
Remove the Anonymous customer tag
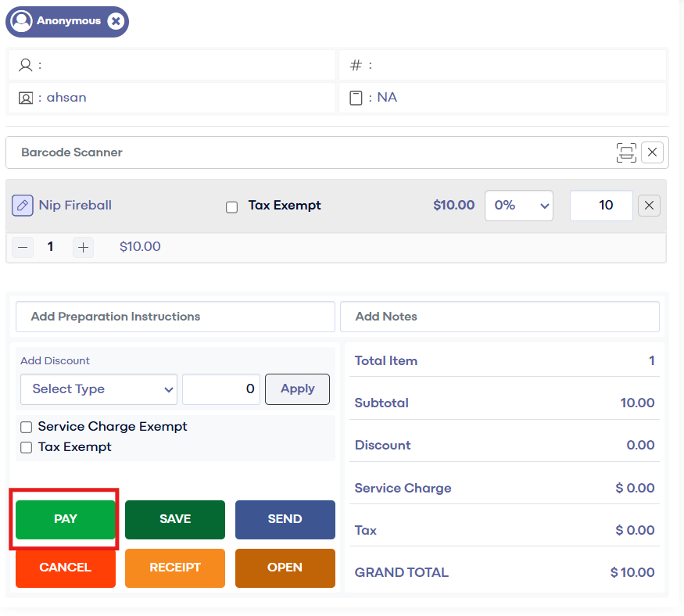point(116,21)
